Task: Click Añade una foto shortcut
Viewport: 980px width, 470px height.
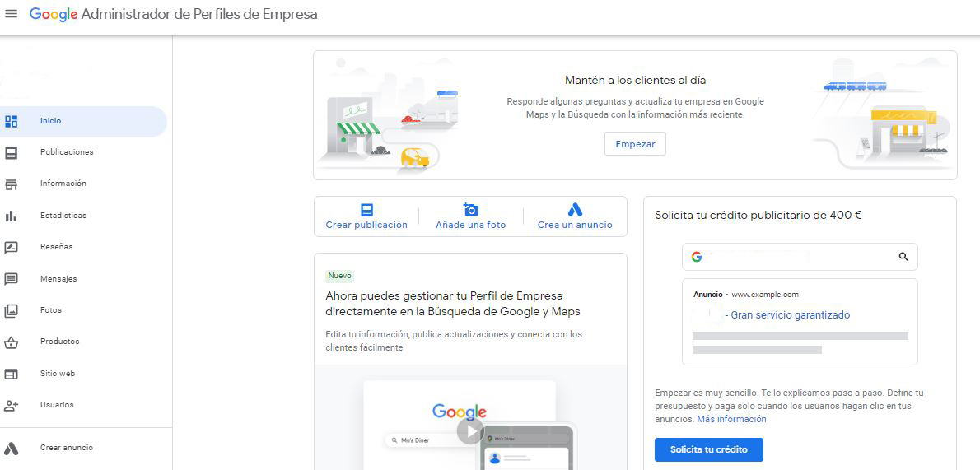Action: coord(470,216)
